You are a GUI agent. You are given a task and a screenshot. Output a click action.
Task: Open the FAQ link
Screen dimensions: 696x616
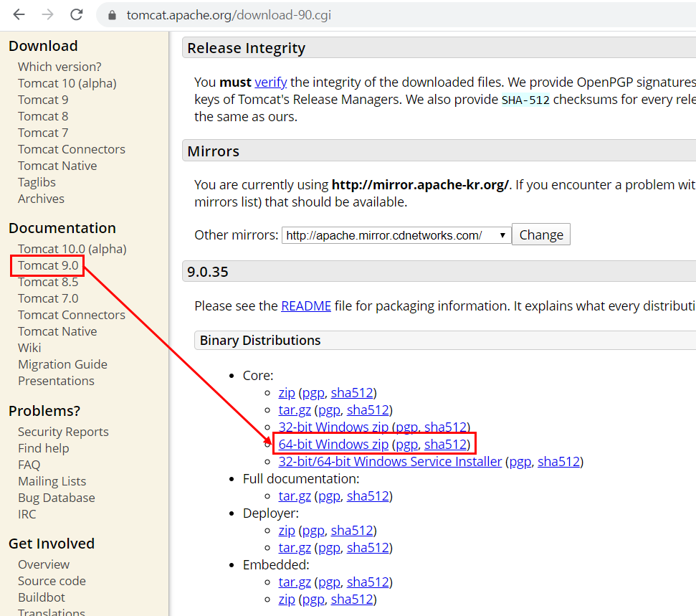click(29, 465)
